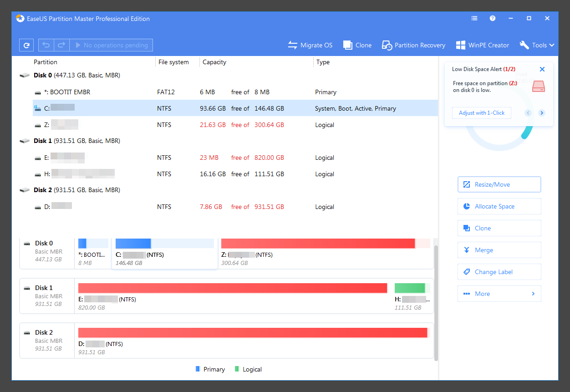Choose Merge in the side panel
Image resolution: width=570 pixels, height=392 pixels.
pos(499,250)
